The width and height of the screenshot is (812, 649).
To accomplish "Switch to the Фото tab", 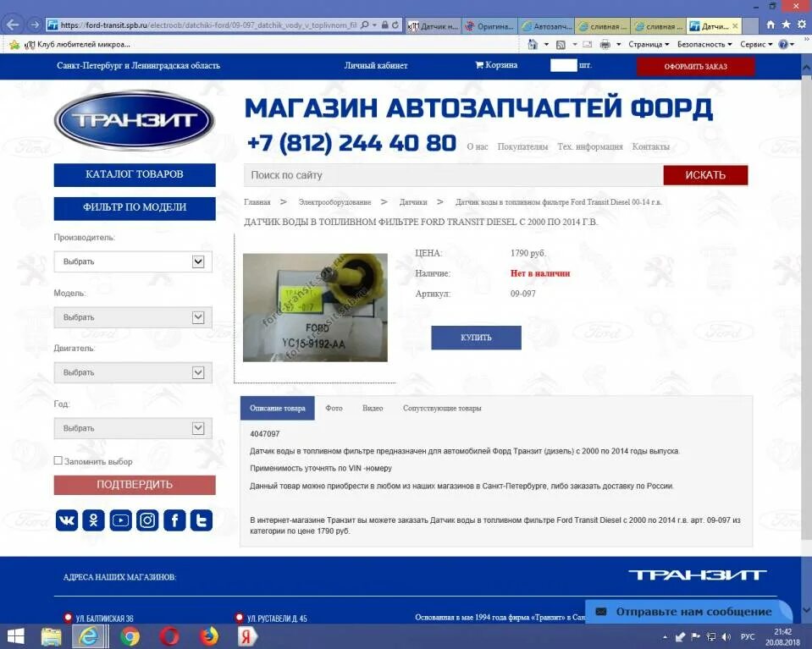I will coord(334,408).
